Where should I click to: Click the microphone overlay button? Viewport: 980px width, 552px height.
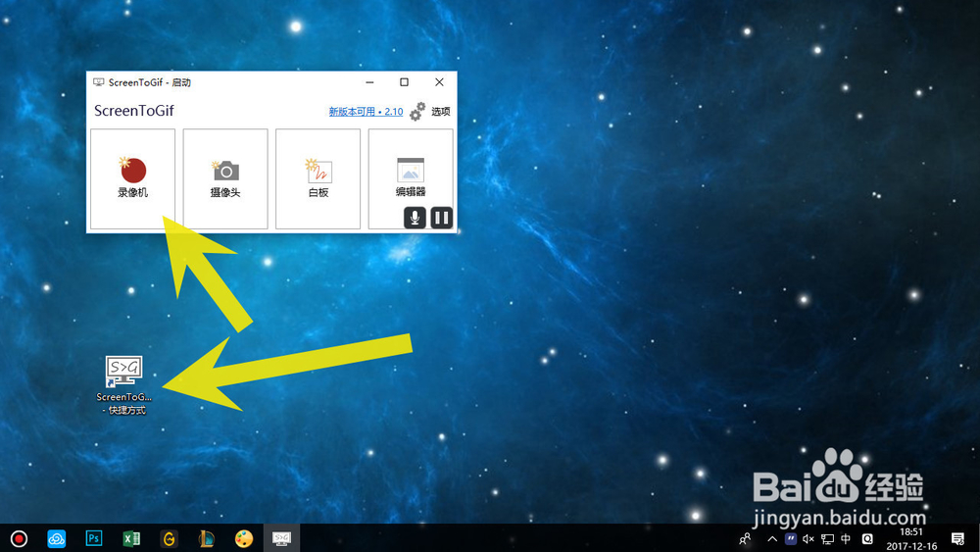tap(415, 218)
